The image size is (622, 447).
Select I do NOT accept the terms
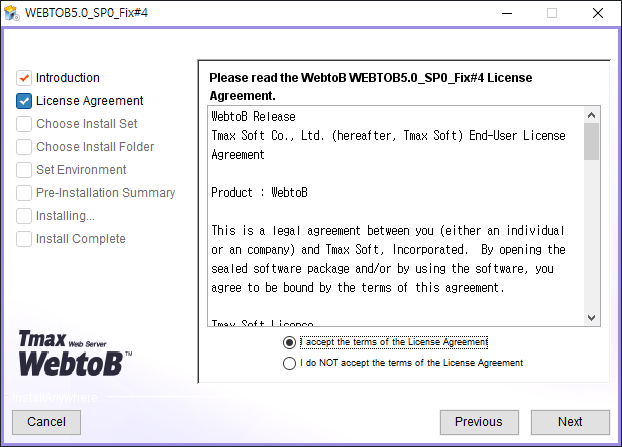click(x=290, y=364)
